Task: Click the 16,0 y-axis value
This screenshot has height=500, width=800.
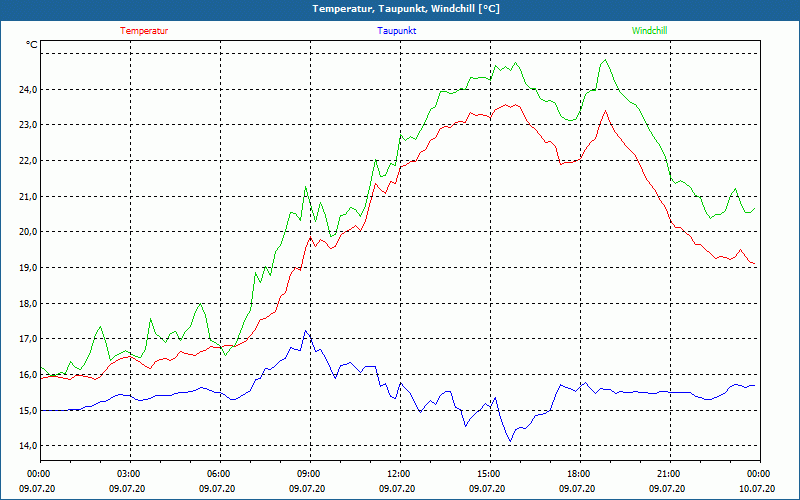Action: pyautogui.click(x=29, y=374)
